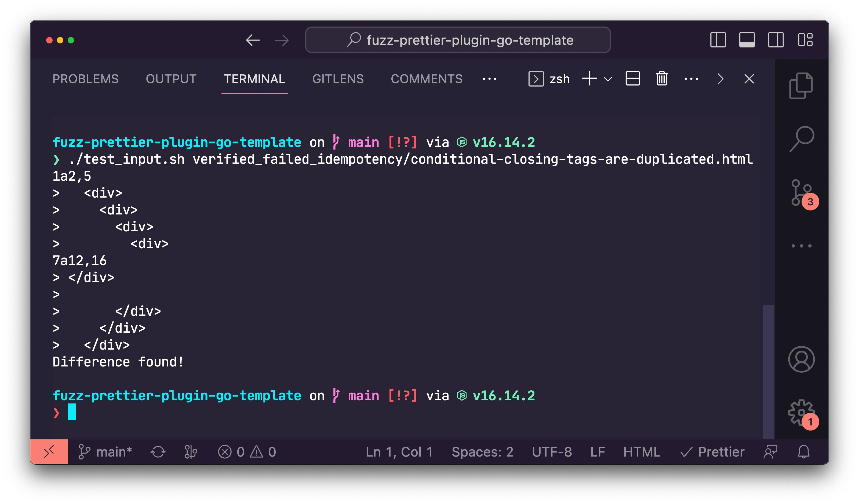
Task: Open the Explorer files icon in activity bar
Action: [x=801, y=86]
